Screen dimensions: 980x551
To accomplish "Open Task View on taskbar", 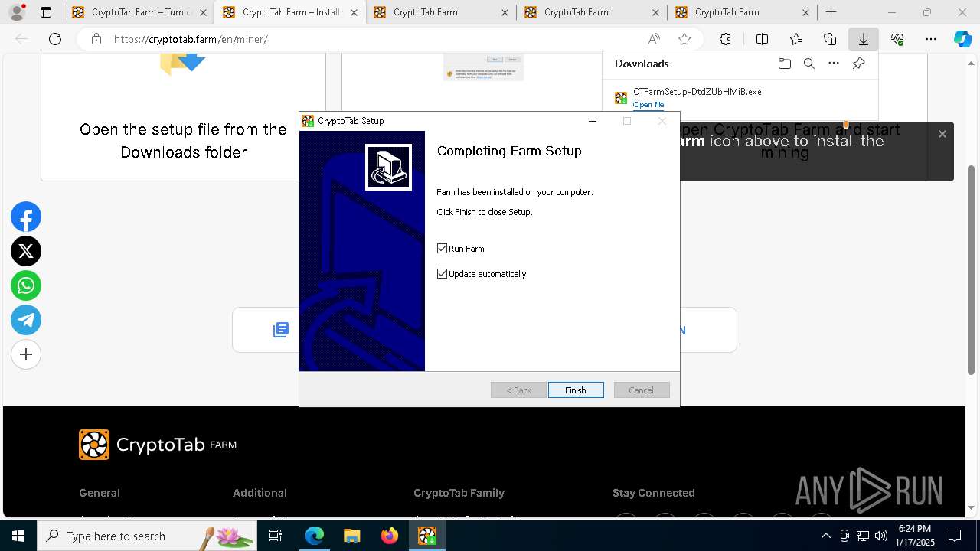I will [276, 536].
